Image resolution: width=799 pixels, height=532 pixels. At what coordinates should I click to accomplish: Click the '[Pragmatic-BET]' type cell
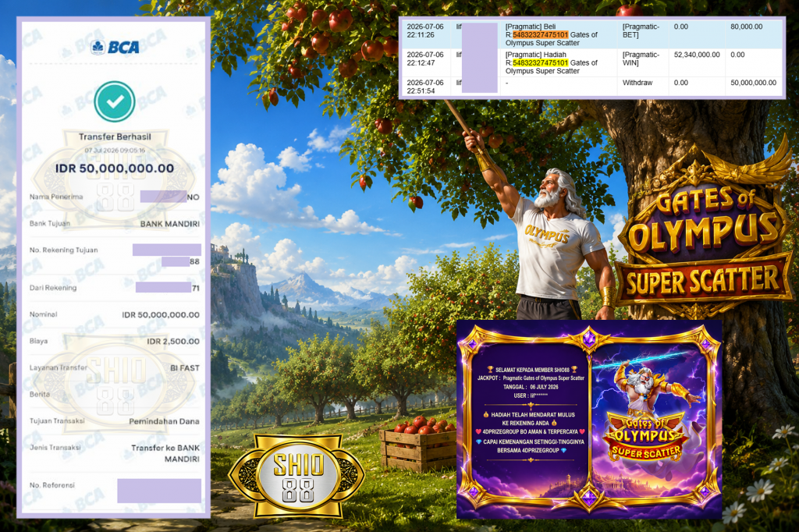point(641,30)
